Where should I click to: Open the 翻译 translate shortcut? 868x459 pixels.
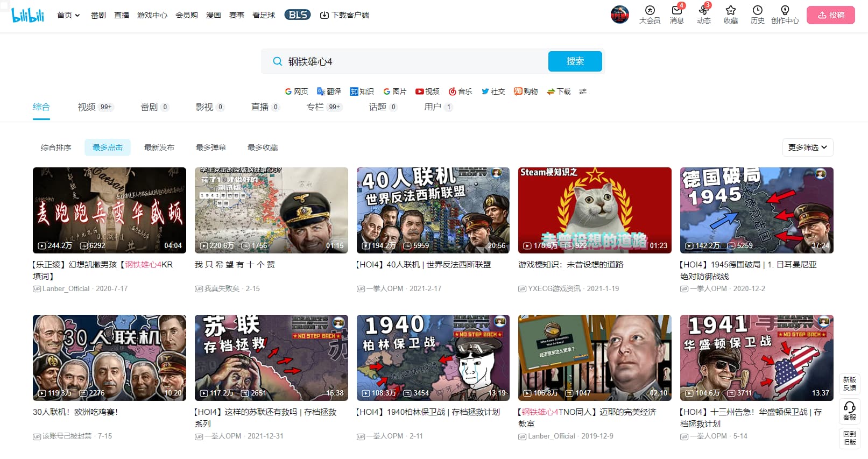[x=329, y=91]
